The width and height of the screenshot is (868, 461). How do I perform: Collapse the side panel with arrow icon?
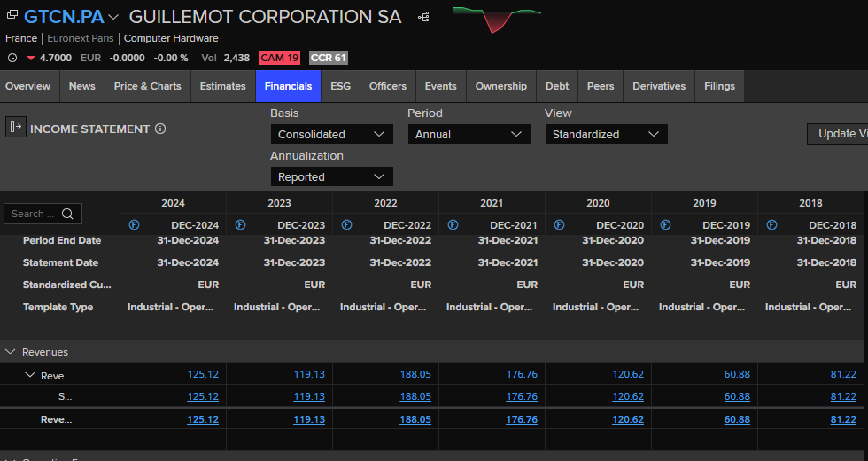[16, 128]
